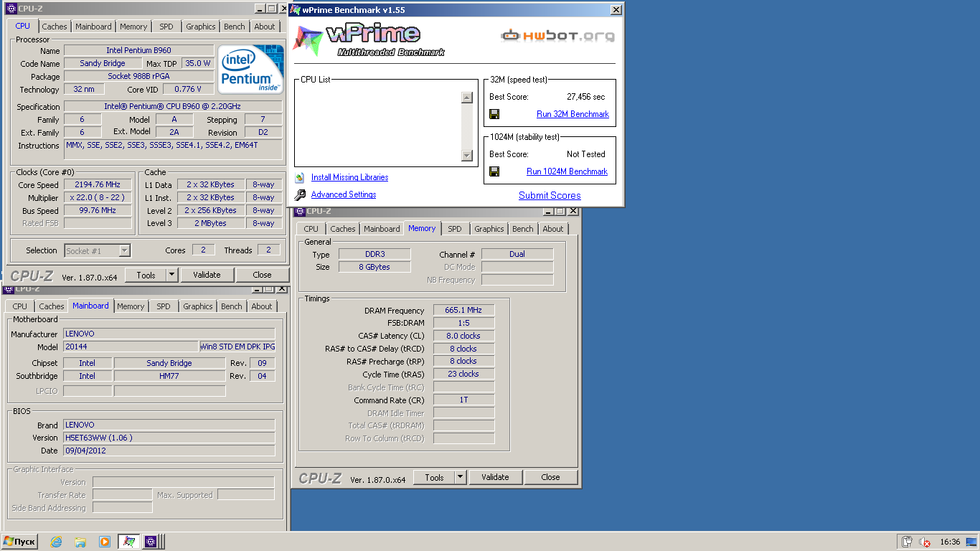Click the Close button in the Memory window
Screen dimensions: 980x551
[x=550, y=477]
